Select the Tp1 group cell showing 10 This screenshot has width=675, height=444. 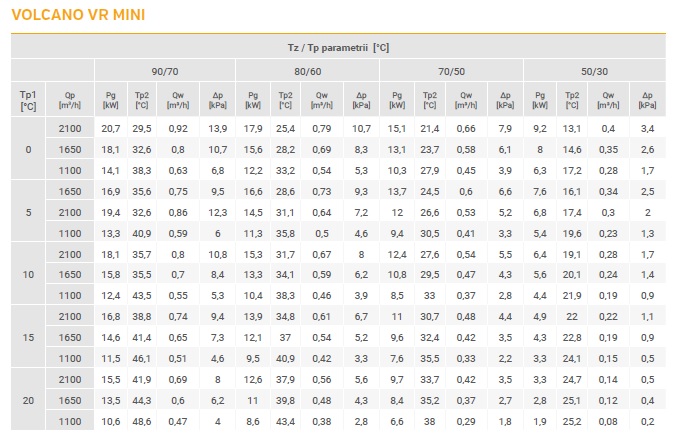28,274
